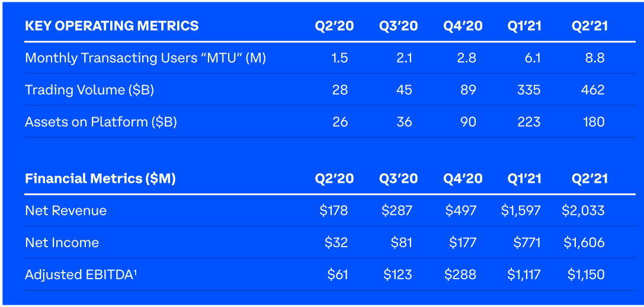Click the $2,033 net revenue value
The width and height of the screenshot is (644, 307).
pyautogui.click(x=583, y=211)
